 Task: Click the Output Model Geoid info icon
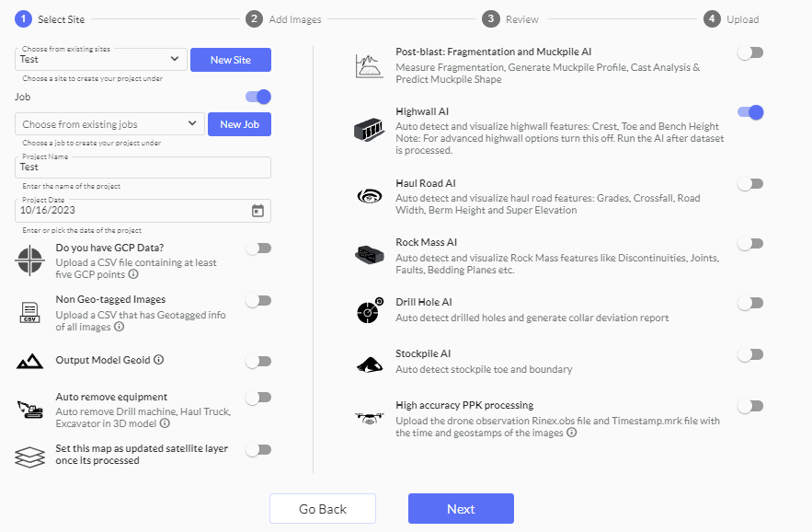click(x=158, y=360)
